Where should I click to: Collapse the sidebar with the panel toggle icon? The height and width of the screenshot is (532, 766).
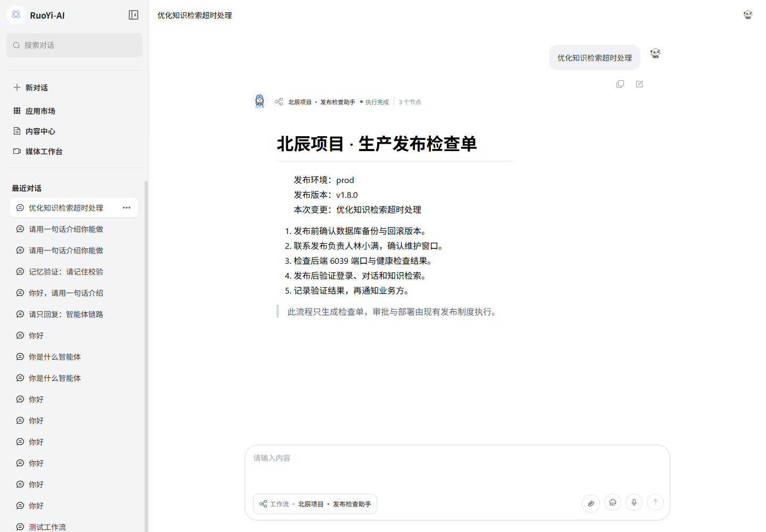pos(134,15)
